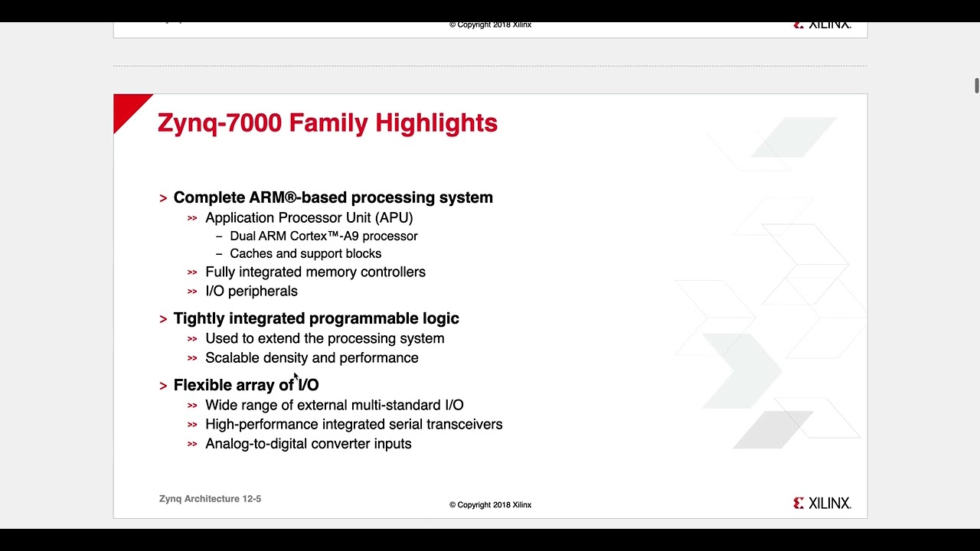Click 'High-performance integrated serial transceivers' line

[354, 424]
